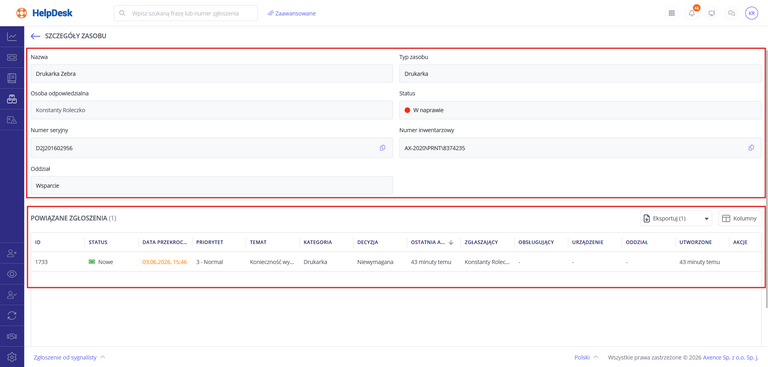Click the Osoba odpowiedzialna field Konstanty Roleczko

pyautogui.click(x=212, y=110)
